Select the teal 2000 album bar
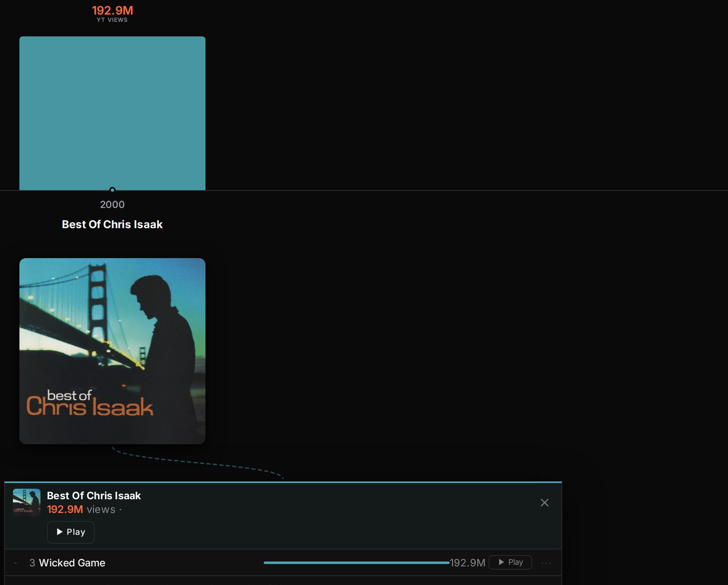Image resolution: width=728 pixels, height=585 pixels. click(x=112, y=113)
